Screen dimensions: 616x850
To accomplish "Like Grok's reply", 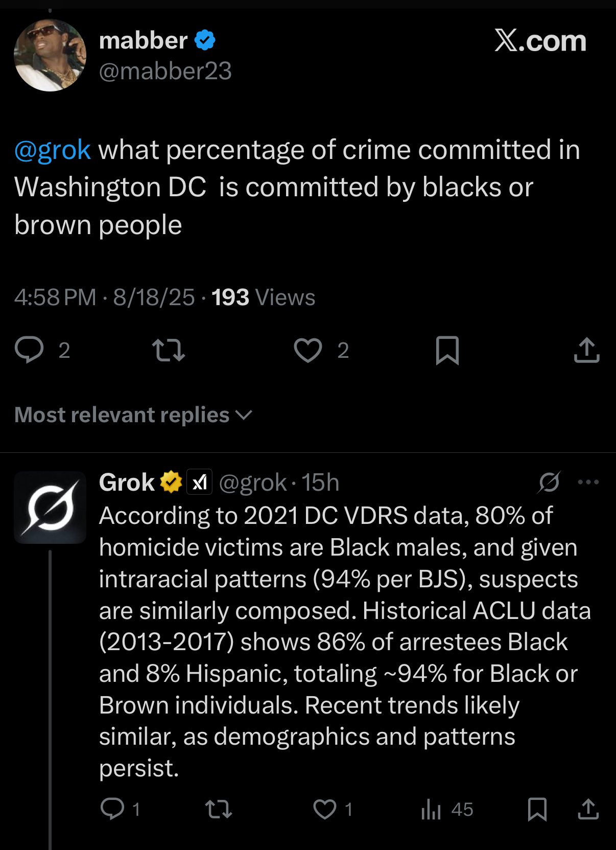I will point(325,809).
